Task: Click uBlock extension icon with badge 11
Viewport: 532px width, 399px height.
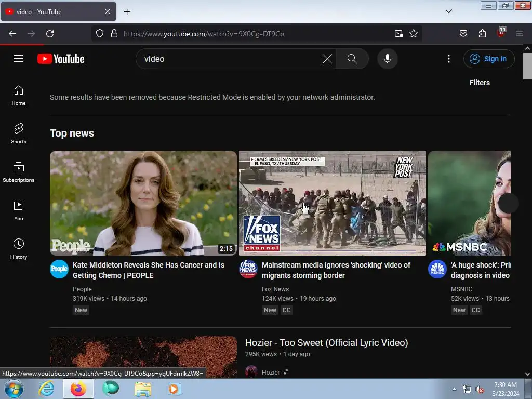Action: coord(501,33)
